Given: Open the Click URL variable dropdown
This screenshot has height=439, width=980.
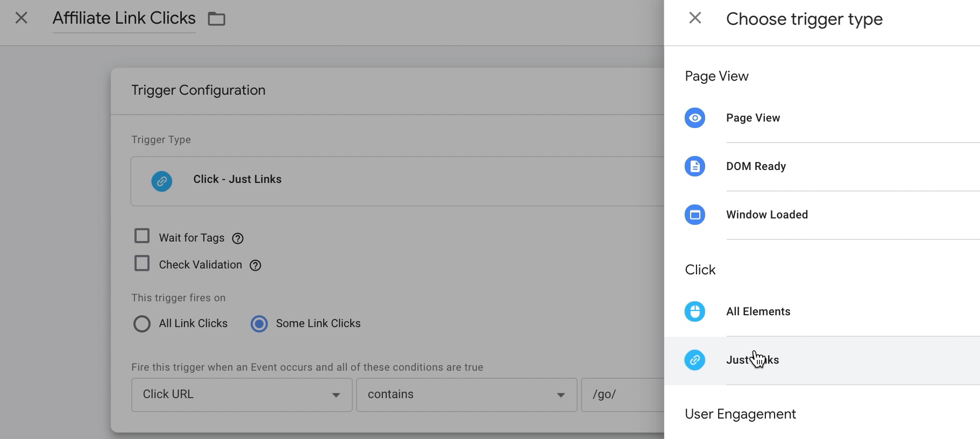Looking at the screenshot, I should pyautogui.click(x=242, y=395).
